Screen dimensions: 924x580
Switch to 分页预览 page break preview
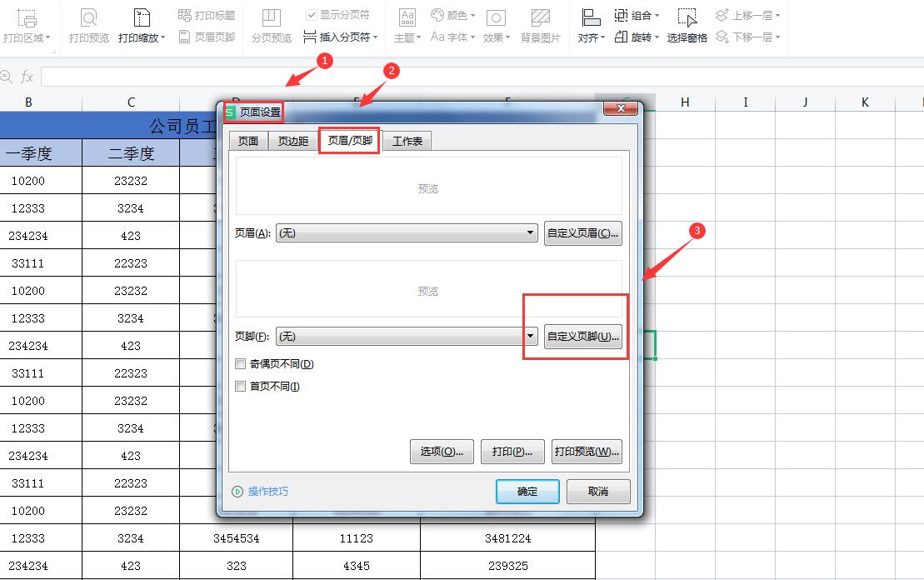271,26
